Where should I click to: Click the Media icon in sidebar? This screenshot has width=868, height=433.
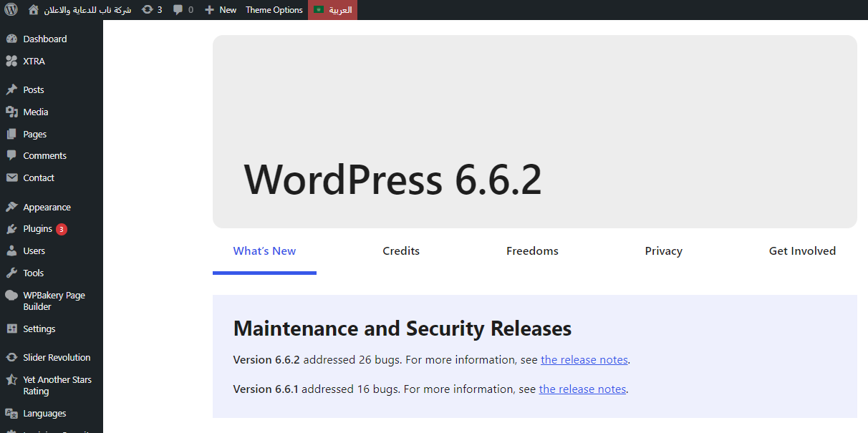pos(11,112)
